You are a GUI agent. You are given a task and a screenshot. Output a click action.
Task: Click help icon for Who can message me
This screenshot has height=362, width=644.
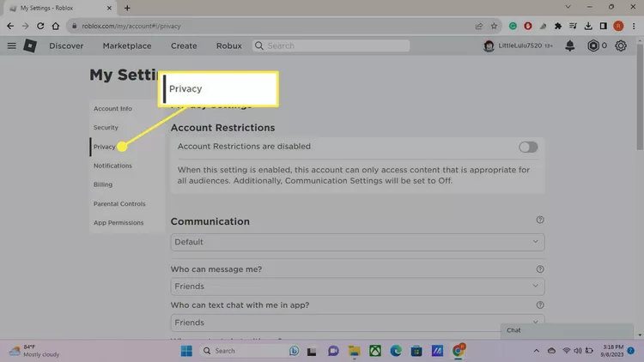pos(540,268)
